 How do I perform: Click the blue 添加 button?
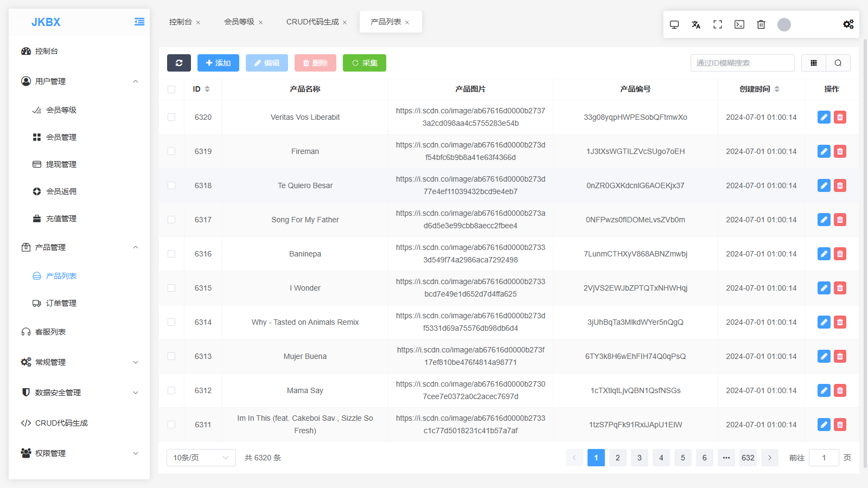pyautogui.click(x=218, y=63)
